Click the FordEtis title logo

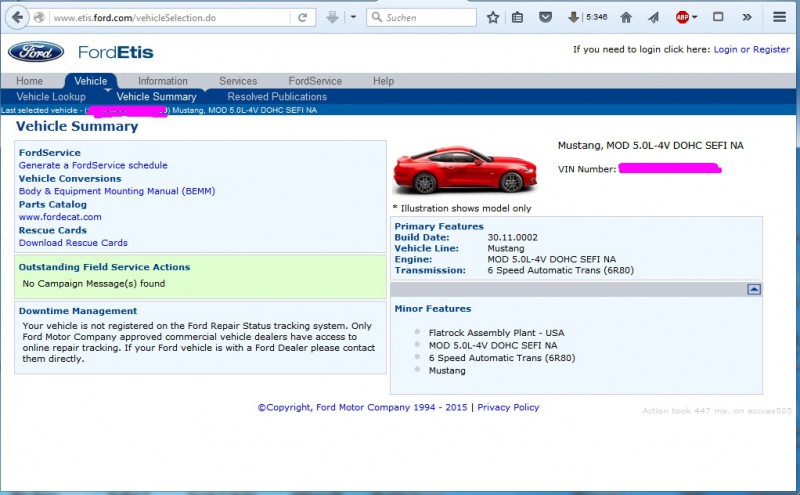(116, 52)
